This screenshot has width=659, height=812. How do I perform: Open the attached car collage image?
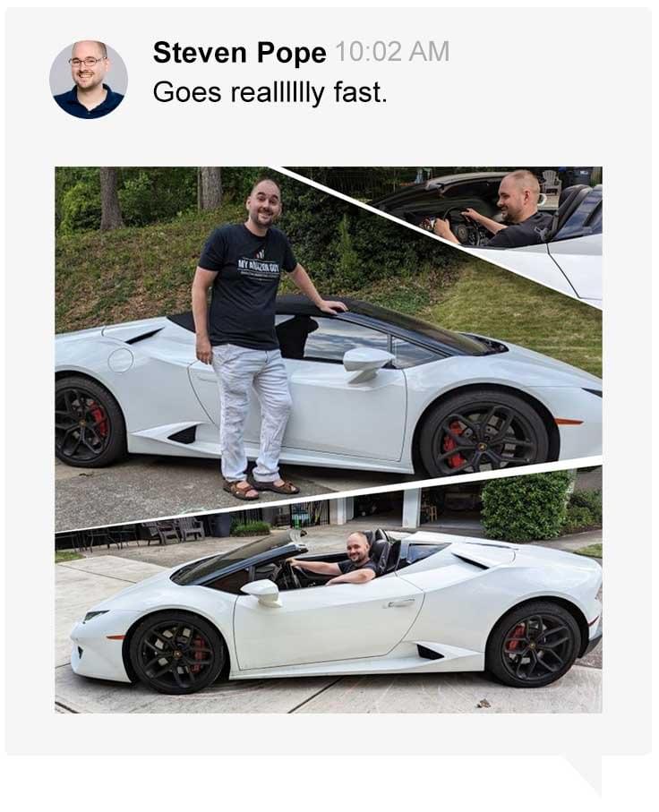[329, 440]
